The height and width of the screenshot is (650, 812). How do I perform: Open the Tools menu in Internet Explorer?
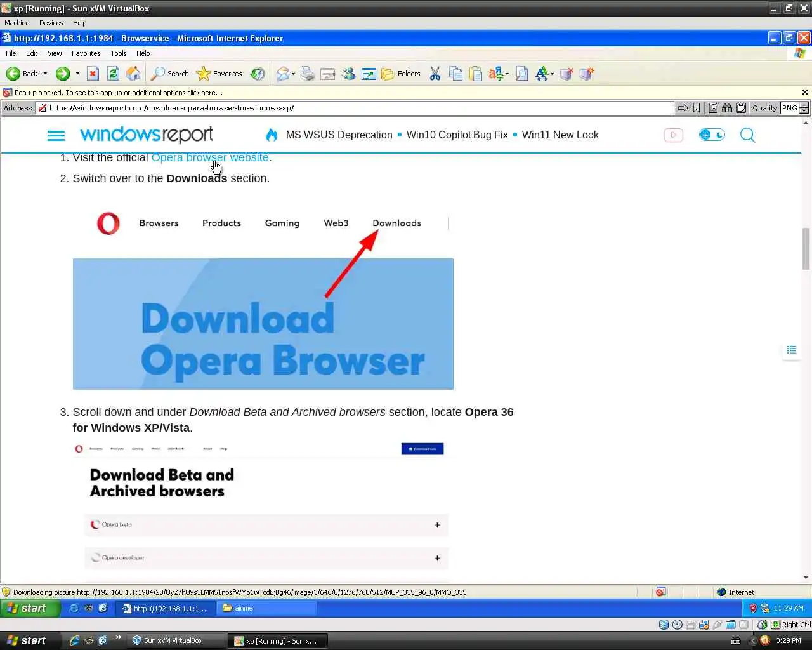tap(119, 53)
